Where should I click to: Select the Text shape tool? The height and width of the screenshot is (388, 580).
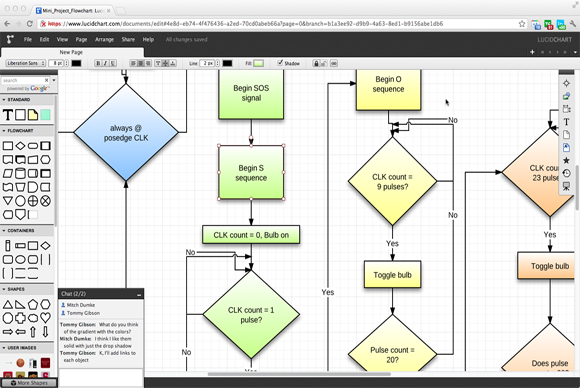point(8,115)
